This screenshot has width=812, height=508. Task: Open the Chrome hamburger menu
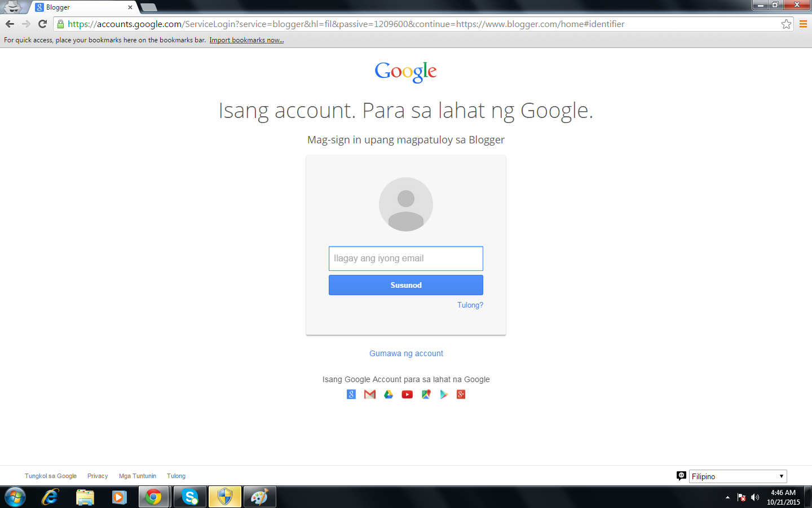click(x=804, y=24)
